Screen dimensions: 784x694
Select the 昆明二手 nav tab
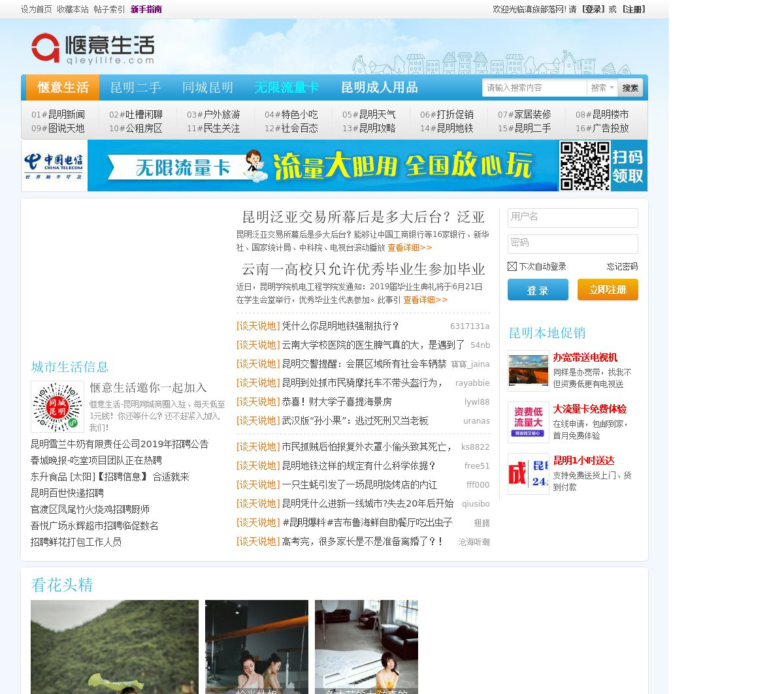pyautogui.click(x=135, y=87)
